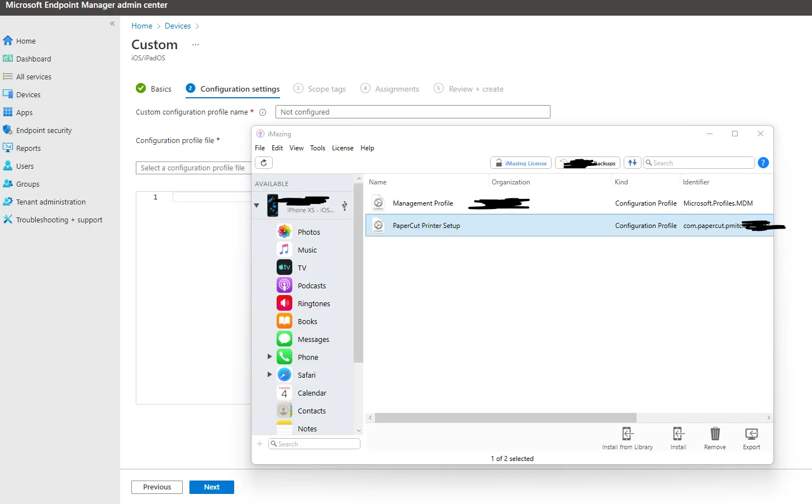The image size is (812, 504).
Task: Open the iMazing File menu
Action: coord(260,148)
